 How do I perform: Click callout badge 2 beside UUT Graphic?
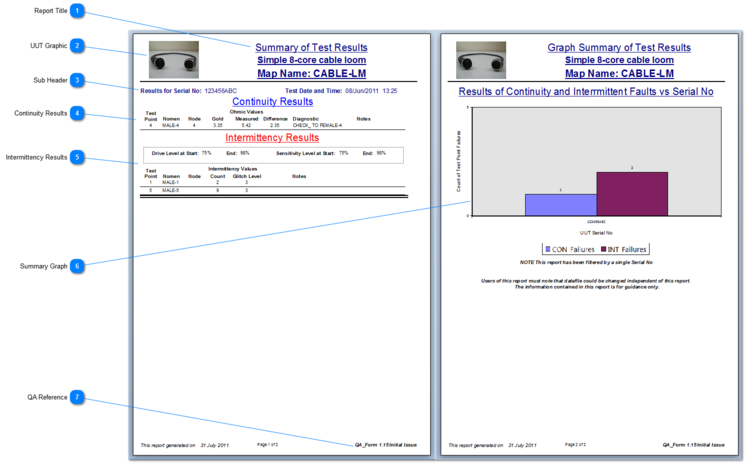point(77,46)
